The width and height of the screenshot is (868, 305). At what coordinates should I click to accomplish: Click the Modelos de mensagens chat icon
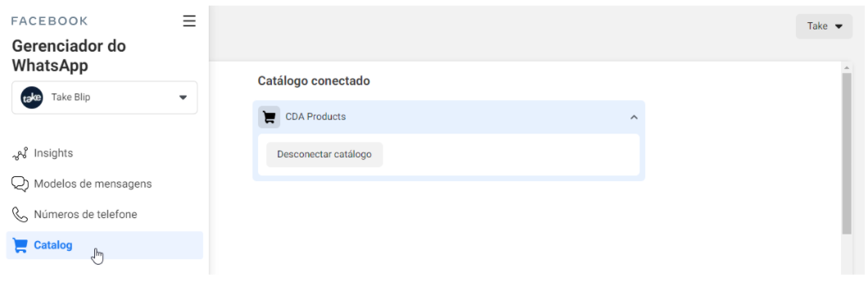point(20,184)
